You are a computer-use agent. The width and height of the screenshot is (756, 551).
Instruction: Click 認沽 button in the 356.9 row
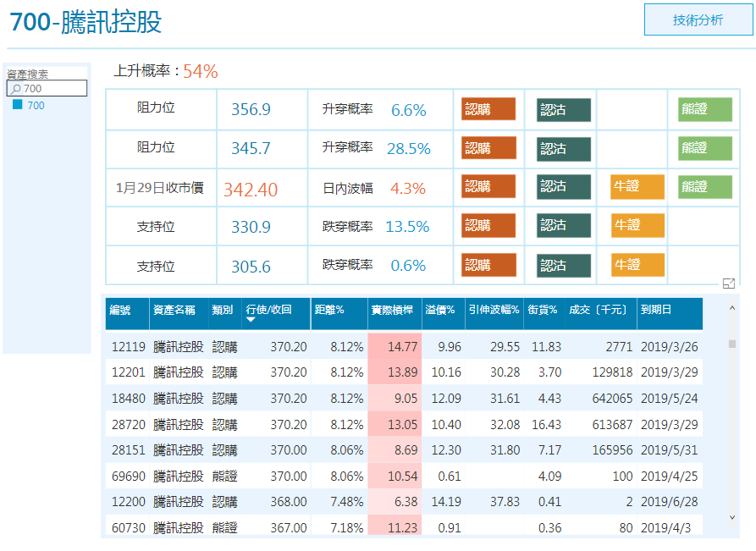coord(564,110)
